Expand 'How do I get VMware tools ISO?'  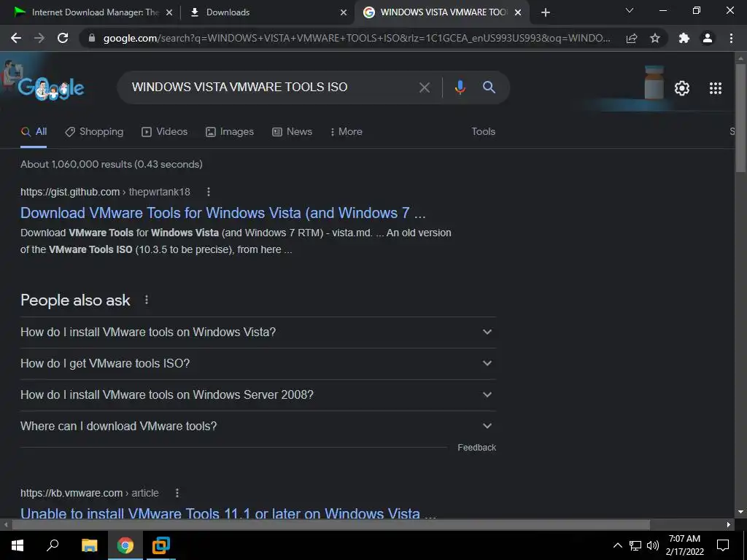258,363
